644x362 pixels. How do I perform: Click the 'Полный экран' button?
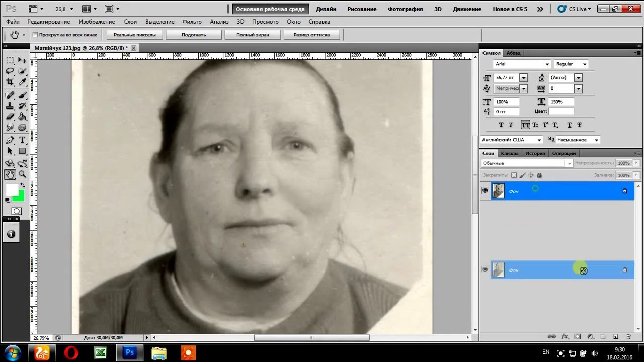click(253, 35)
